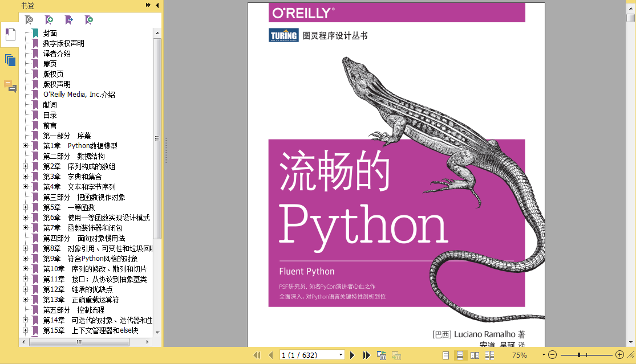
Task: Open the bookmark options menu icon
Action: [89, 19]
